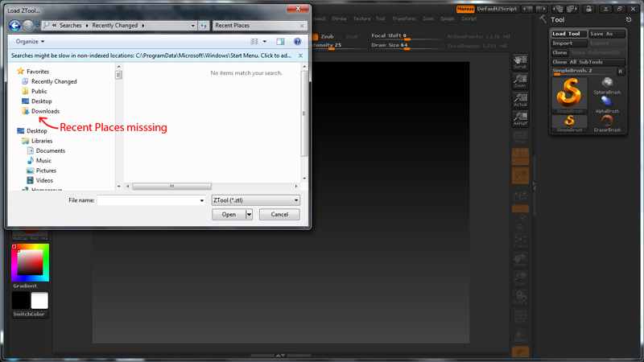Expand the chevron after Recently Changed breadcrumb
Screen dimensions: 644x362
click(143, 26)
